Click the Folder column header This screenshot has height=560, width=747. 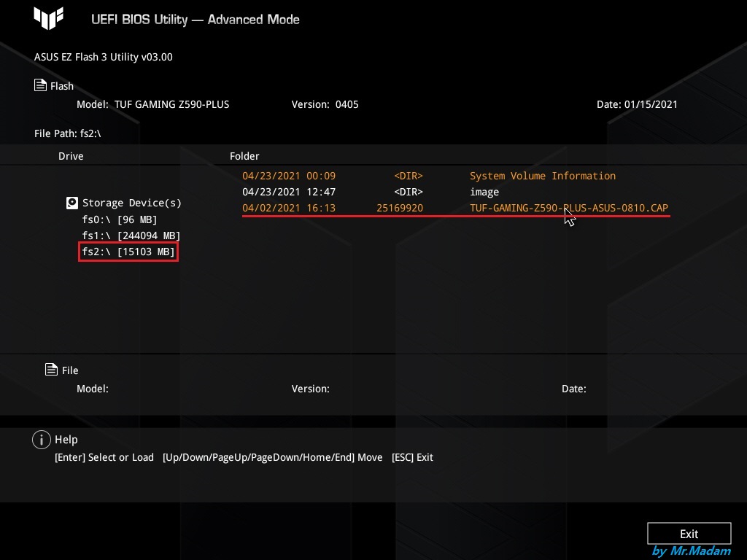point(244,156)
